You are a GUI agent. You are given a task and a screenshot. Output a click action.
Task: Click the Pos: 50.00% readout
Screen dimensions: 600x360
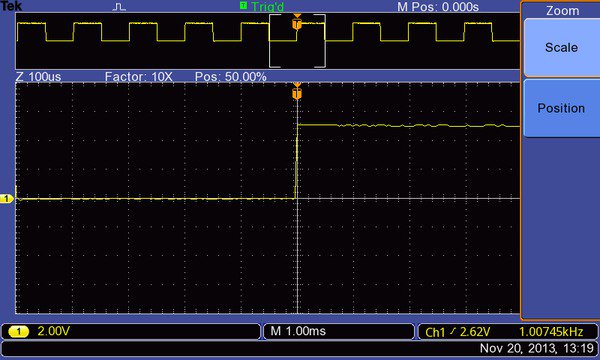[231, 77]
